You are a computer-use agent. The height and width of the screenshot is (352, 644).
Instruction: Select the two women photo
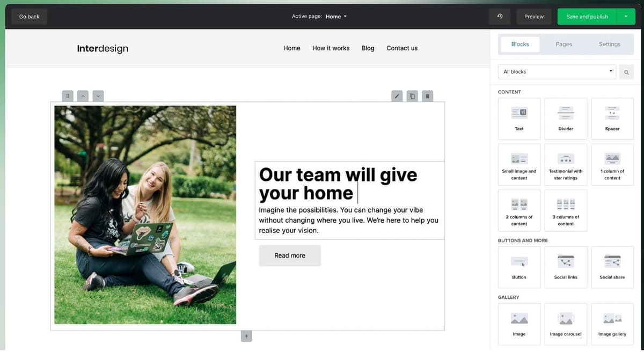(145, 215)
